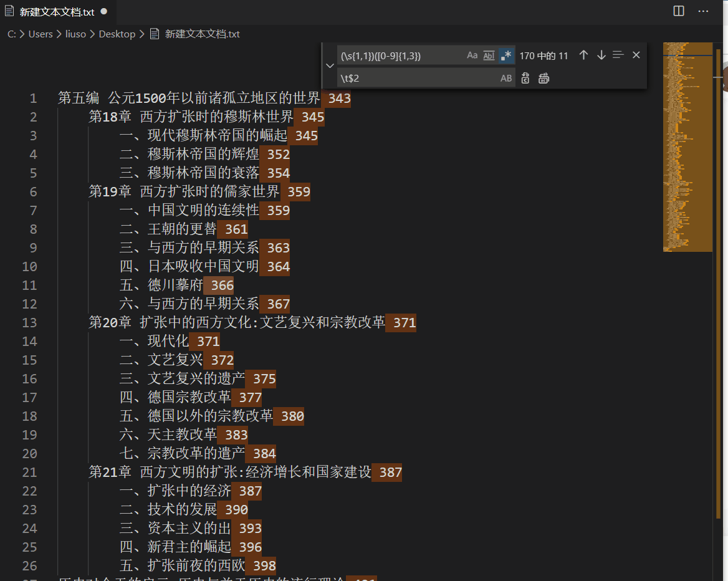Open the Desktop breadcrumb item
The height and width of the screenshot is (581, 728).
[117, 34]
